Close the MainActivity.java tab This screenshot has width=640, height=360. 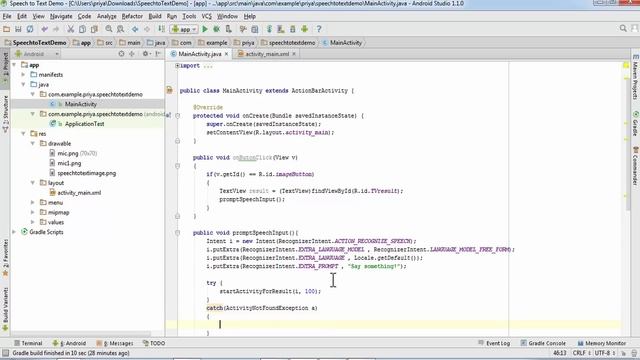coord(227,54)
